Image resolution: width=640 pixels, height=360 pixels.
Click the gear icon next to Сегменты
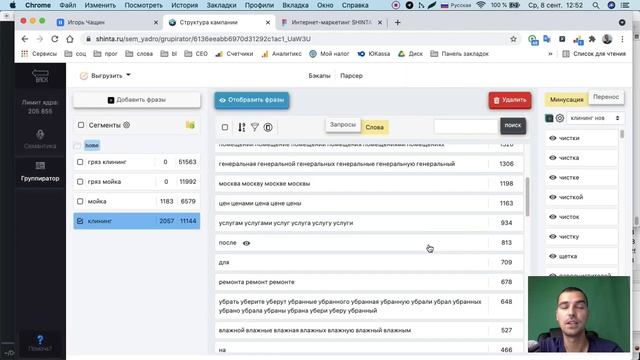coord(127,125)
